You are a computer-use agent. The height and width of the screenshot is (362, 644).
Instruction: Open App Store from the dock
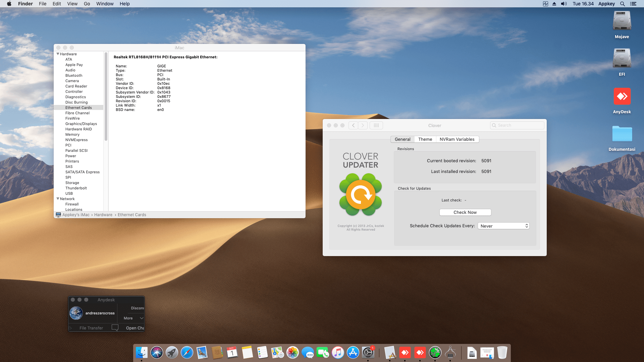point(353,353)
